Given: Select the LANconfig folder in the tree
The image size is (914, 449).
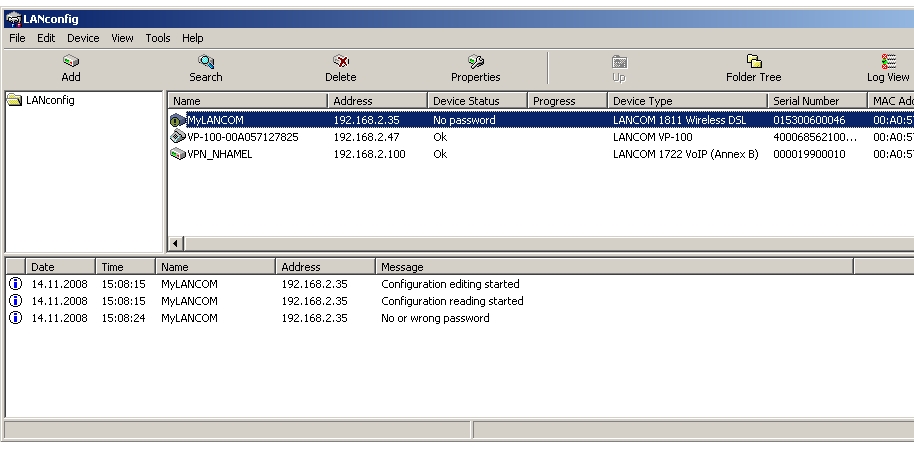Looking at the screenshot, I should click(50, 100).
